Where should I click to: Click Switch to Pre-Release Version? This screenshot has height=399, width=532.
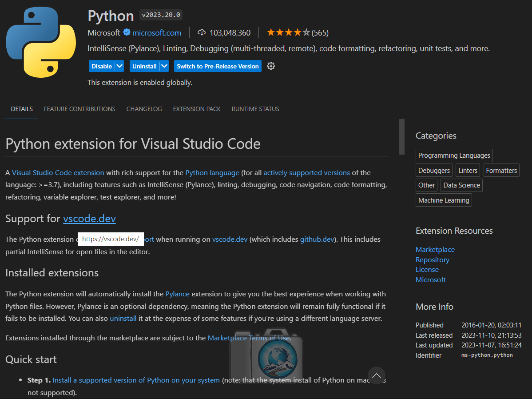tap(218, 66)
